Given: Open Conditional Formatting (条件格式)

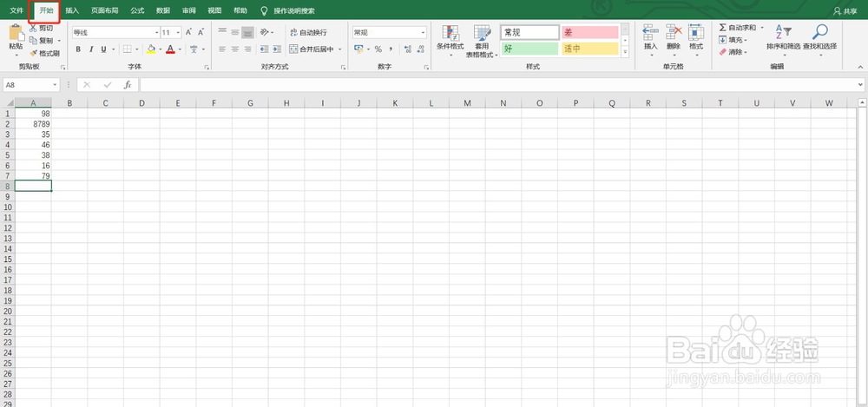Looking at the screenshot, I should (450, 41).
